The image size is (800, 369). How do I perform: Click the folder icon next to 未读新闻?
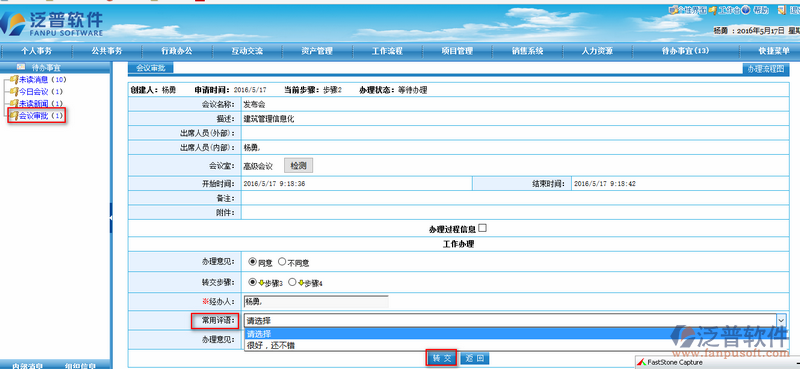14,104
